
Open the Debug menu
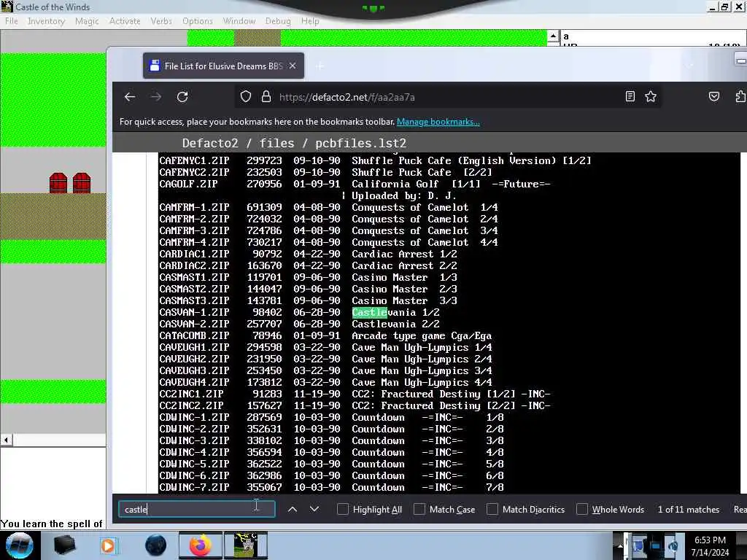[278, 21]
